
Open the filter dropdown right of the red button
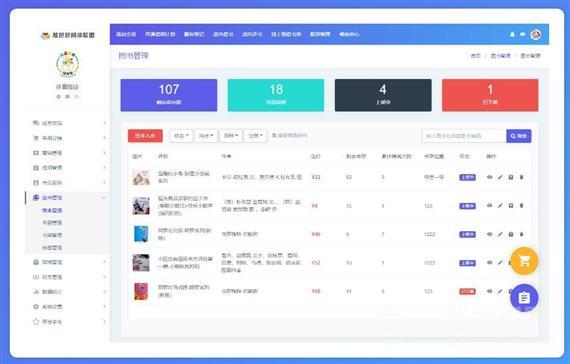181,136
